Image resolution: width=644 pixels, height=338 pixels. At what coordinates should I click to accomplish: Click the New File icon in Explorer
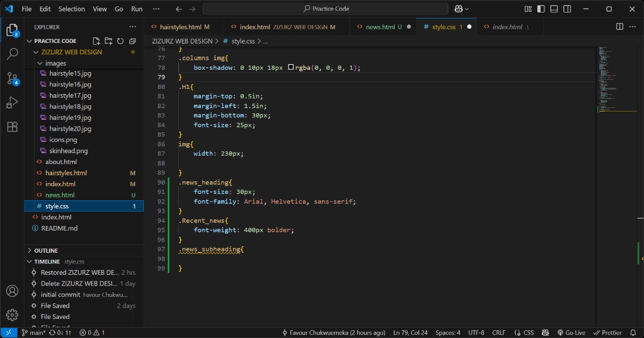(96, 41)
